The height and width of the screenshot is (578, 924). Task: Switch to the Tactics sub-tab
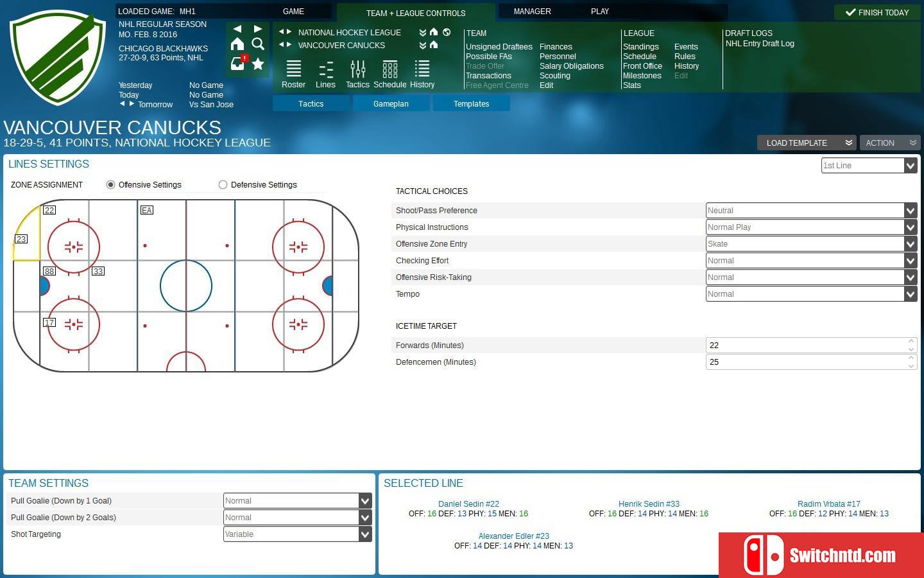311,103
